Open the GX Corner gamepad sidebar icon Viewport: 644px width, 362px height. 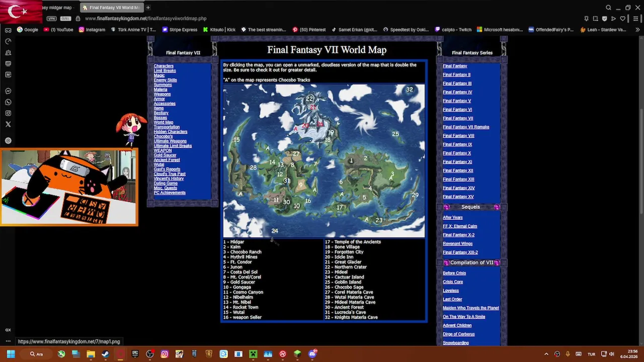click(8, 31)
